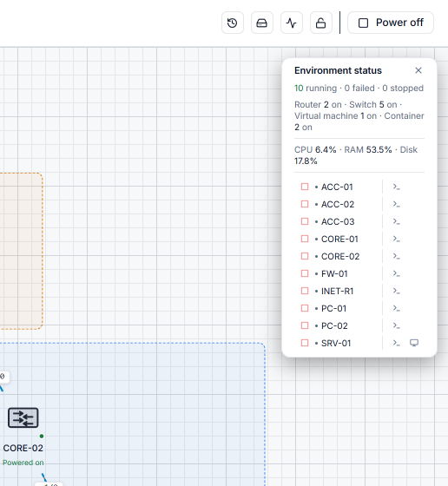This screenshot has width=448, height=486.
Task: Open the SRV-01 graphical display monitor icon
Action: click(x=414, y=343)
